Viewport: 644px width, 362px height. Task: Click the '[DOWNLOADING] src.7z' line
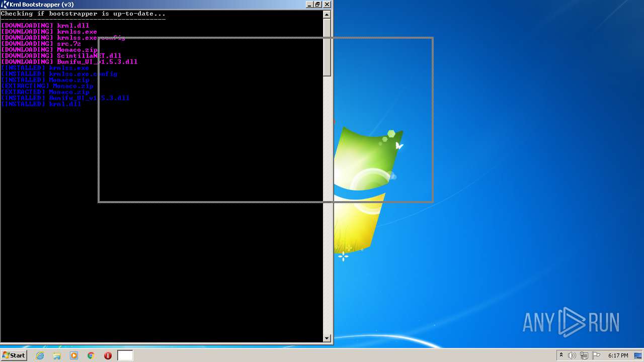(x=41, y=44)
